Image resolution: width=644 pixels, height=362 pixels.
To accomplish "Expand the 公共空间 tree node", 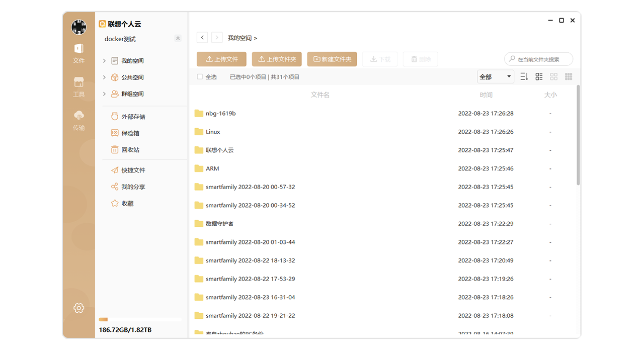I will click(x=104, y=77).
